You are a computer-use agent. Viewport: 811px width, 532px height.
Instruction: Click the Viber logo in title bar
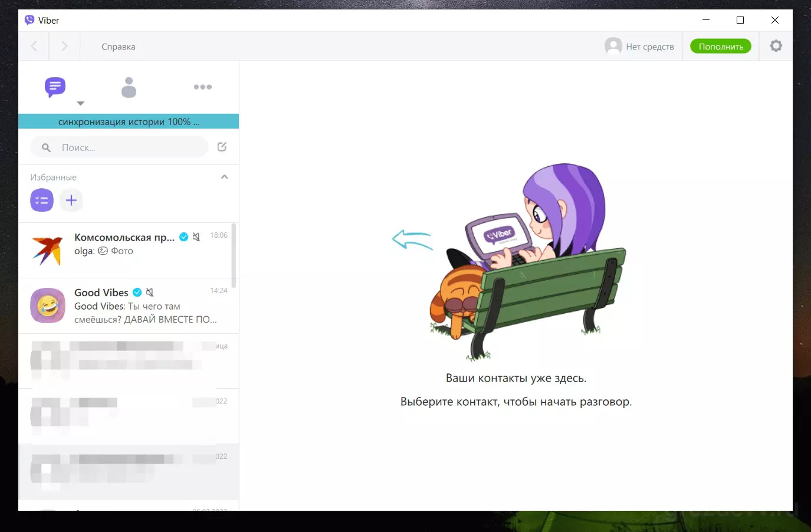(x=29, y=20)
